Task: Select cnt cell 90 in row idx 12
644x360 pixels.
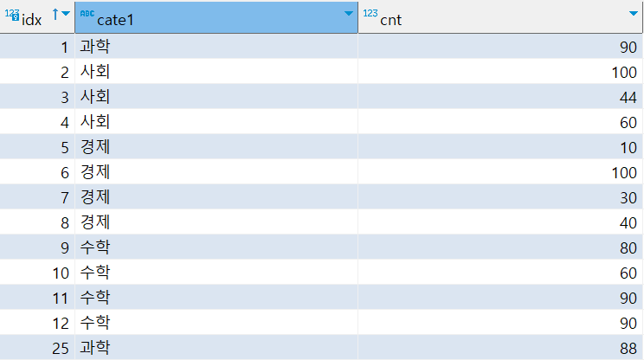Action: (500, 322)
